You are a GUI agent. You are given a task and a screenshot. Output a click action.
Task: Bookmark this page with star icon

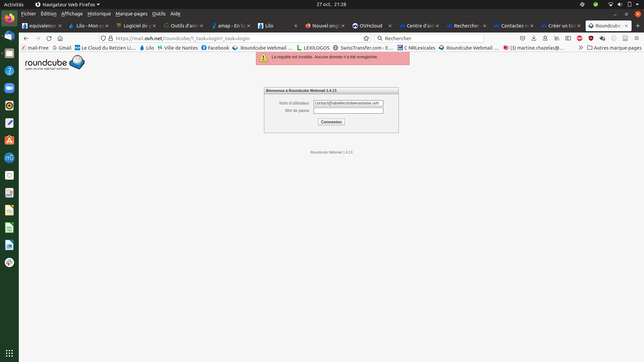[366, 38]
